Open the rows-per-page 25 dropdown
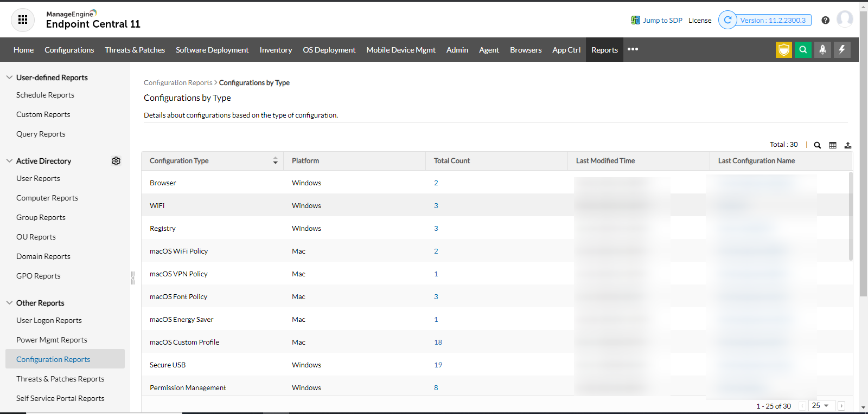Viewport: 868px width, 414px height. click(x=820, y=405)
